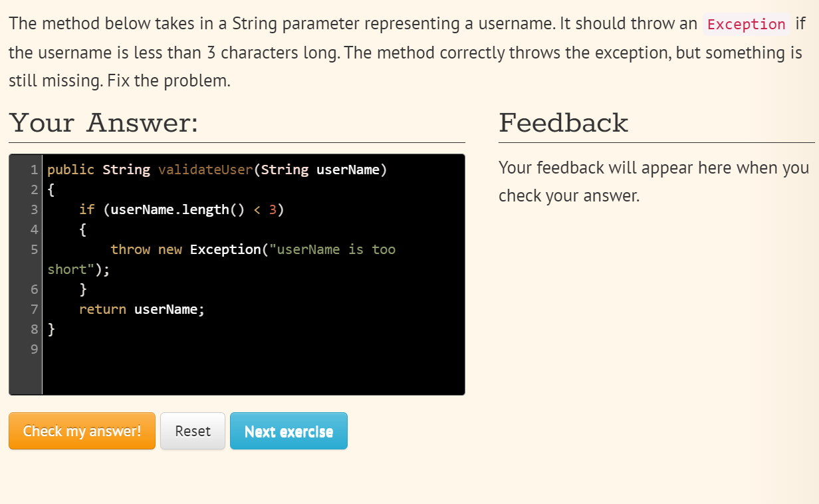This screenshot has height=504, width=819.
Task: Place cursor after userName parameter in signature
Action: 380,170
